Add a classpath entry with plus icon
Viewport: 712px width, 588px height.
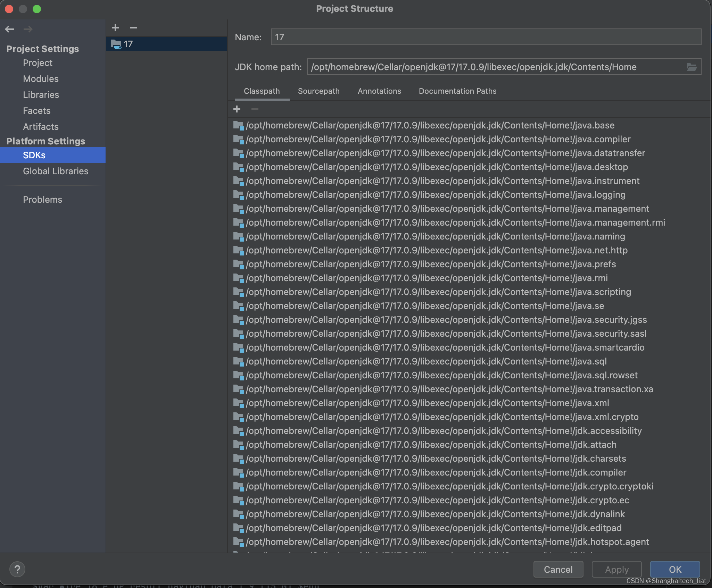[x=237, y=109]
